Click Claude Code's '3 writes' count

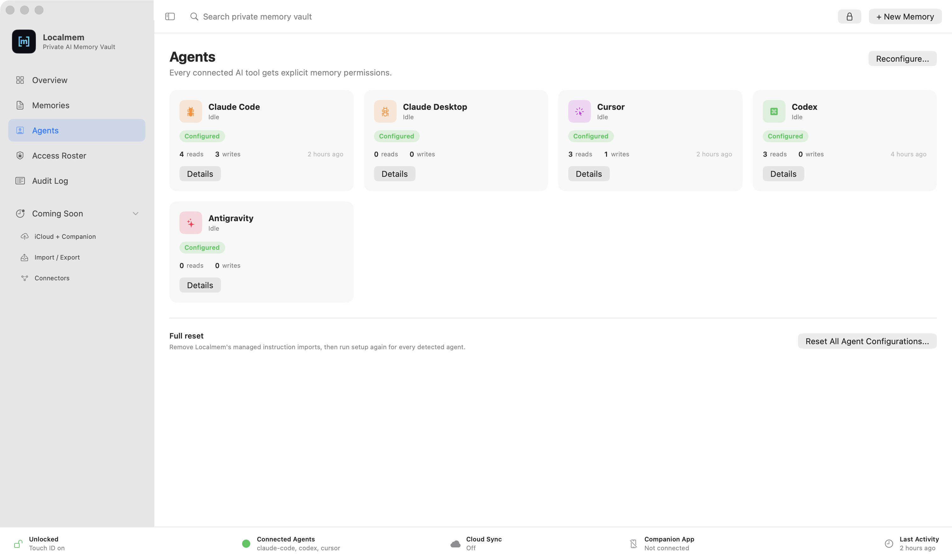(227, 154)
